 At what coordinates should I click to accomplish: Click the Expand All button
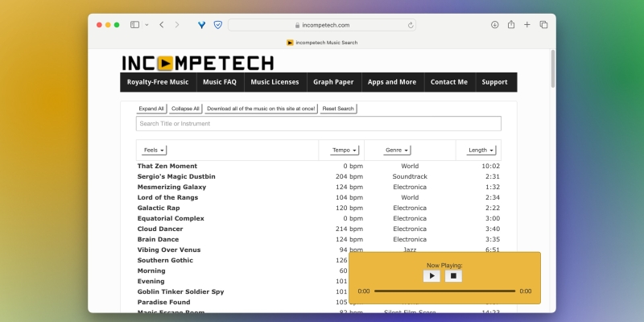point(151,109)
